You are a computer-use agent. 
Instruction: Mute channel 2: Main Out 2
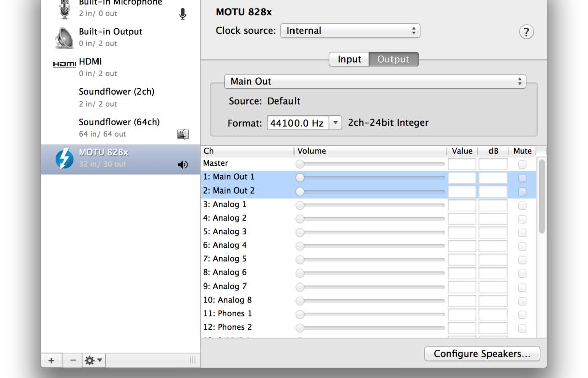522,192
